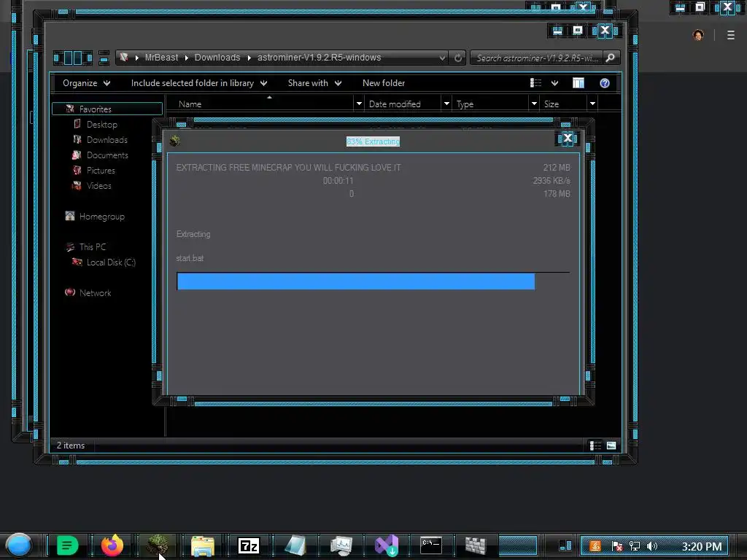Open the green chat app in taskbar
This screenshot has height=560, width=747.
click(67, 545)
